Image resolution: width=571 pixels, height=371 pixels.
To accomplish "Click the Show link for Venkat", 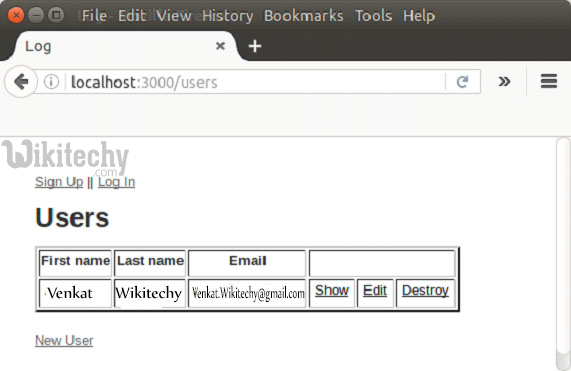I will click(332, 290).
